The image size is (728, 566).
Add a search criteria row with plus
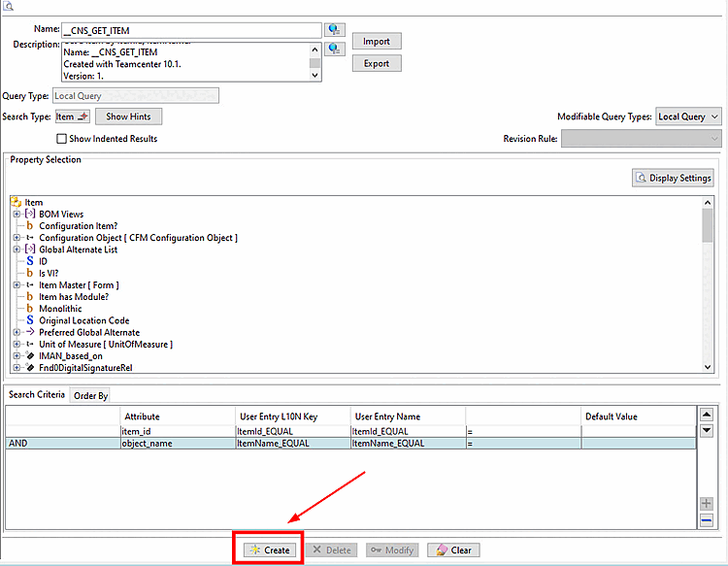pos(707,503)
